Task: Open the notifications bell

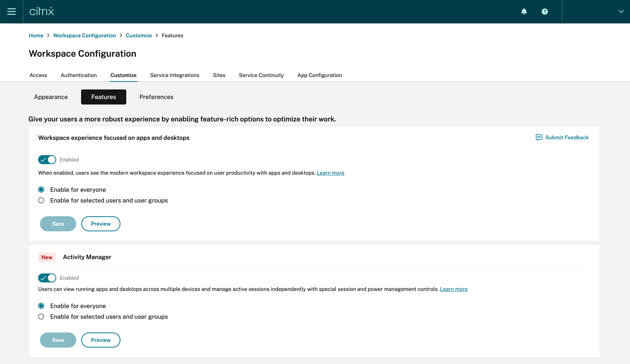Action: 524,12
